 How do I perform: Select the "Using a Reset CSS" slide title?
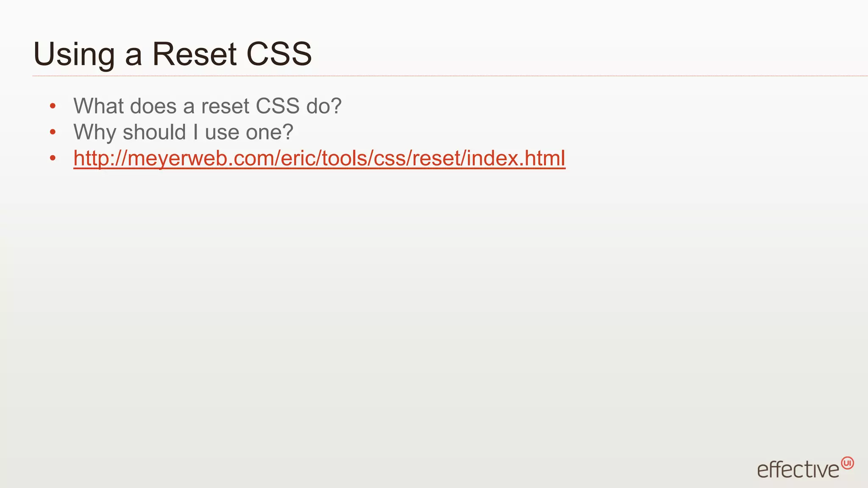[172, 54]
